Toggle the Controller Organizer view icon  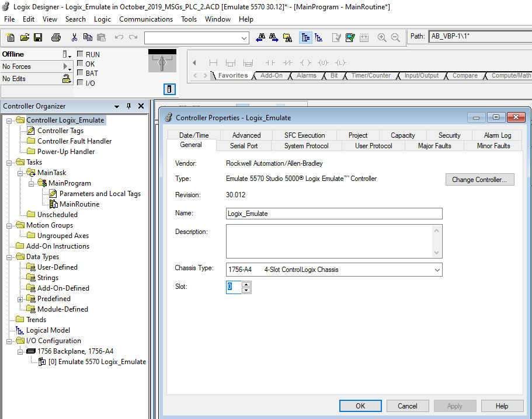305,37
